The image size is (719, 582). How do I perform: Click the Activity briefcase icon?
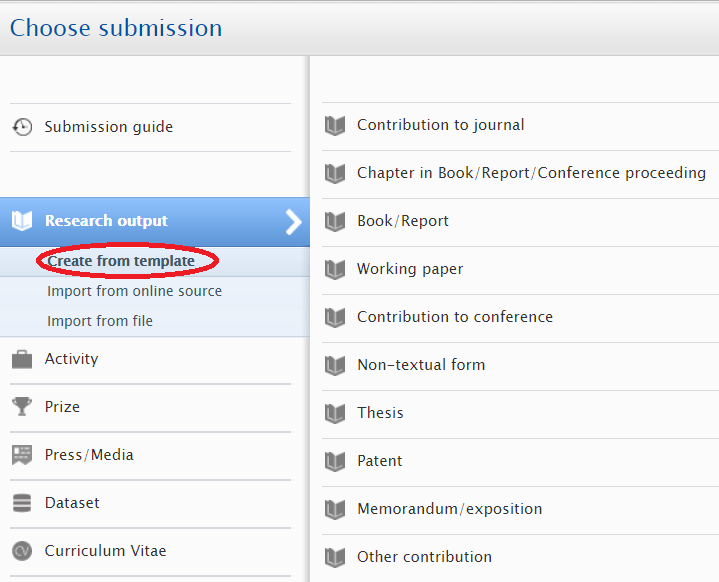pyautogui.click(x=22, y=359)
